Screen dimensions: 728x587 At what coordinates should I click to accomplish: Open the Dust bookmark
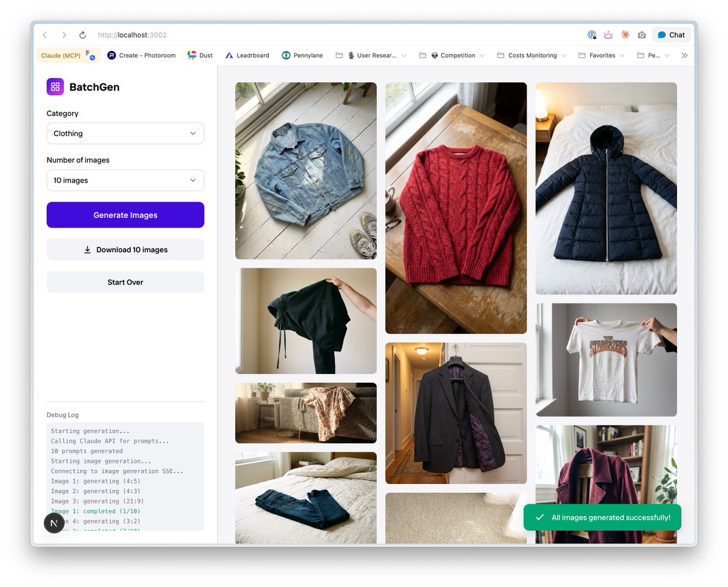click(200, 55)
